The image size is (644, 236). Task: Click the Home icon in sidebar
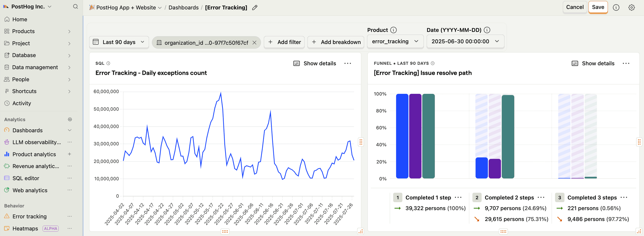point(7,19)
